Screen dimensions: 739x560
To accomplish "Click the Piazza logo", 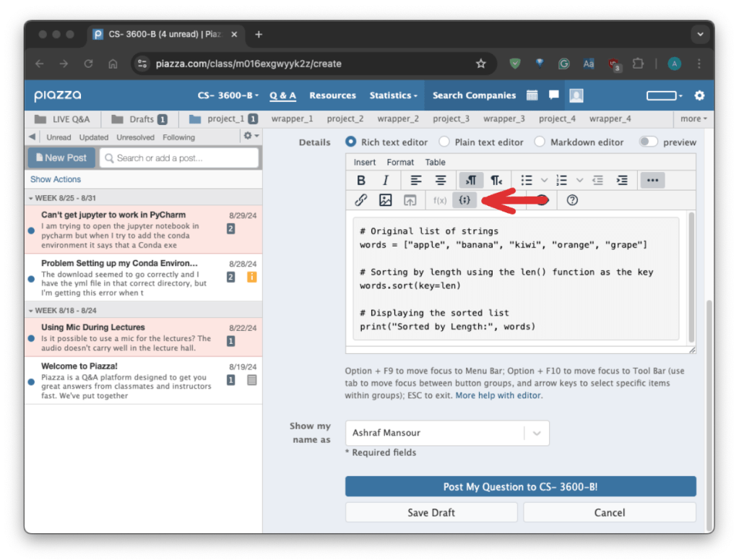I will point(58,95).
